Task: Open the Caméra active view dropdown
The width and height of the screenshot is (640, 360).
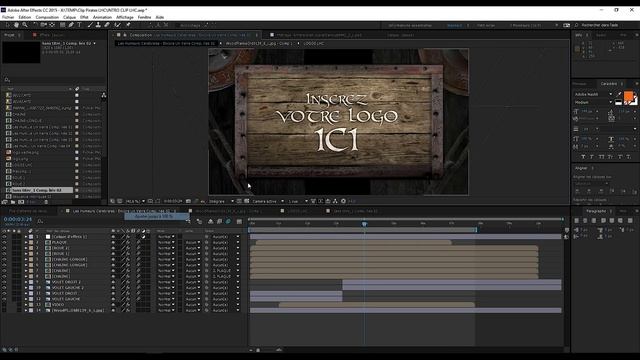Action: pos(268,201)
